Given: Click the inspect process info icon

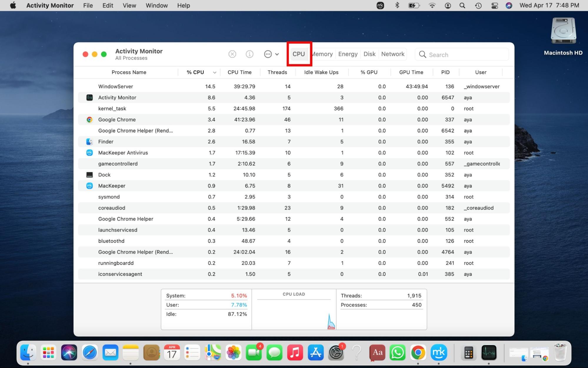Looking at the screenshot, I should pyautogui.click(x=249, y=54).
